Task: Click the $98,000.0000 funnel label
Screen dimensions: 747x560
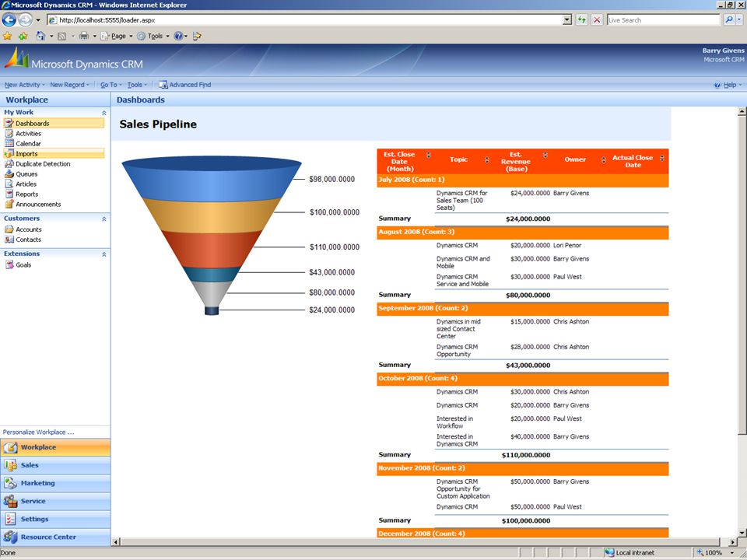Action: point(332,180)
